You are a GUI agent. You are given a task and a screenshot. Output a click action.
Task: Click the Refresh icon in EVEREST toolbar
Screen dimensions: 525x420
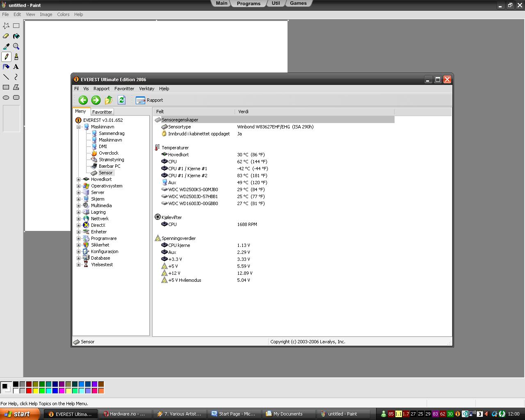pyautogui.click(x=121, y=100)
